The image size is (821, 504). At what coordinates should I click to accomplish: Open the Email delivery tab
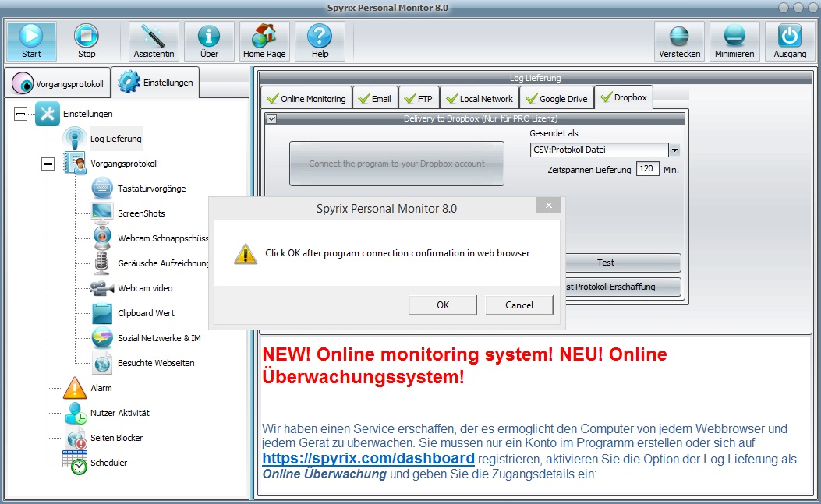tap(375, 98)
